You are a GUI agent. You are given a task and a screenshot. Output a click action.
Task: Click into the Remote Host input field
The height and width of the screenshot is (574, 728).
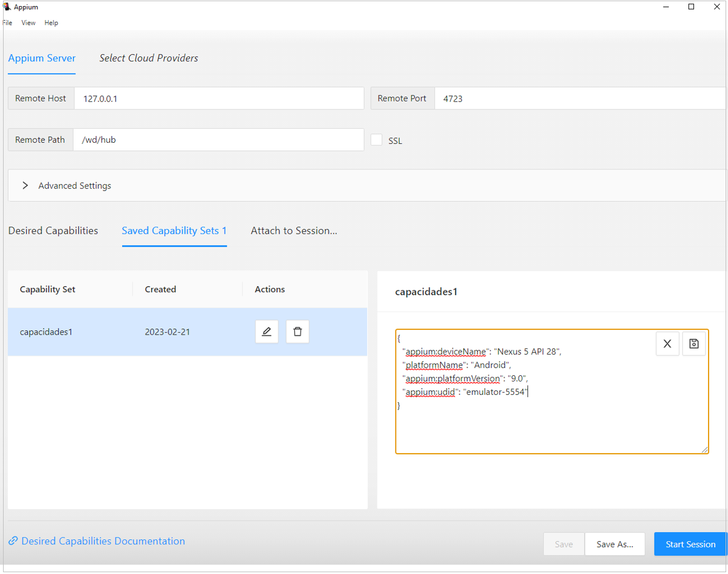[x=219, y=98]
